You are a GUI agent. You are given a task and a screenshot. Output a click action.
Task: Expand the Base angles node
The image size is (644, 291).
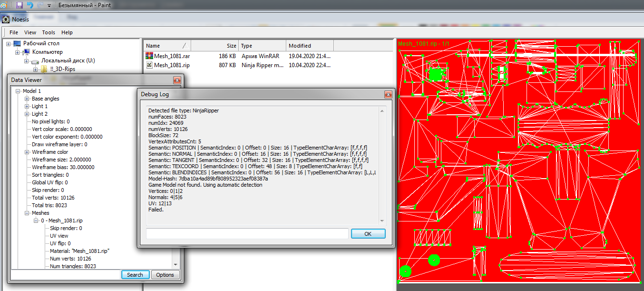(x=27, y=99)
